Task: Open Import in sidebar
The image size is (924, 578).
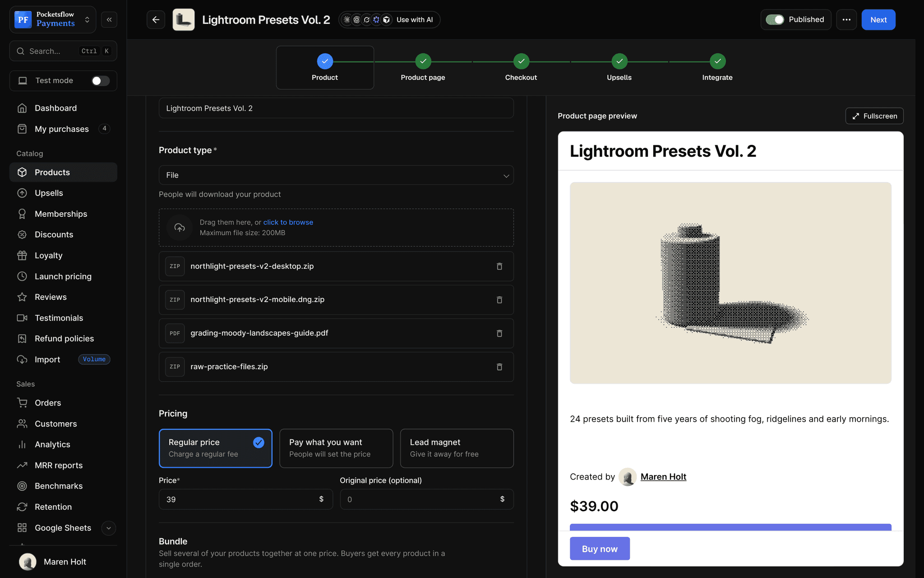Action: click(x=63, y=359)
